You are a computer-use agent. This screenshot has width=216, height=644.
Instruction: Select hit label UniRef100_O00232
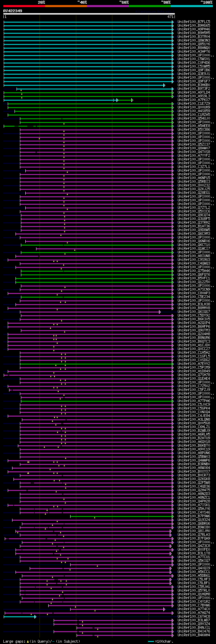click(x=194, y=185)
